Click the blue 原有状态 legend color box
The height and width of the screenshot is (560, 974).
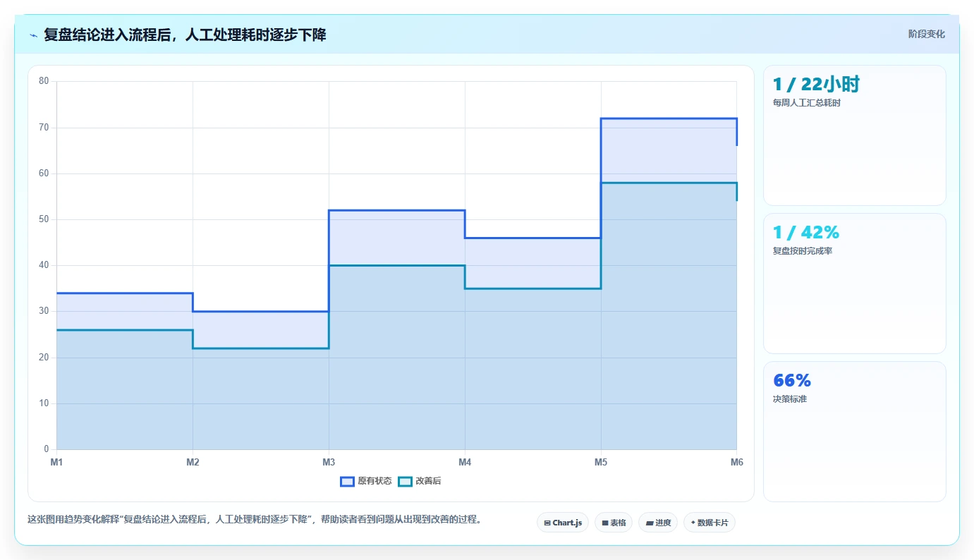coord(347,481)
